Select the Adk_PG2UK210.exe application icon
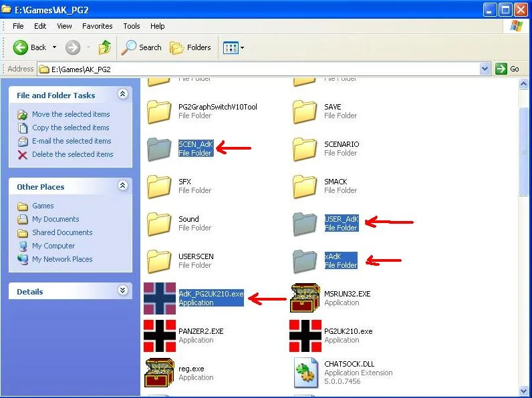 (160, 298)
